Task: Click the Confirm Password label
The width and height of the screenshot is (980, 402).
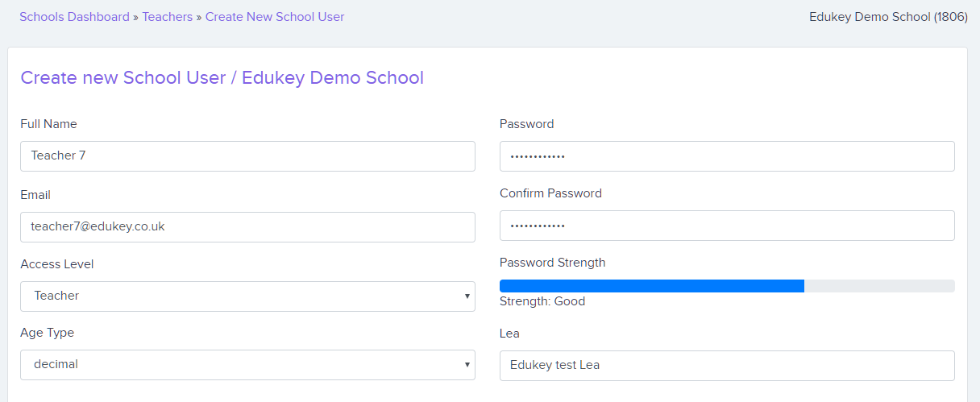Action: [x=550, y=193]
